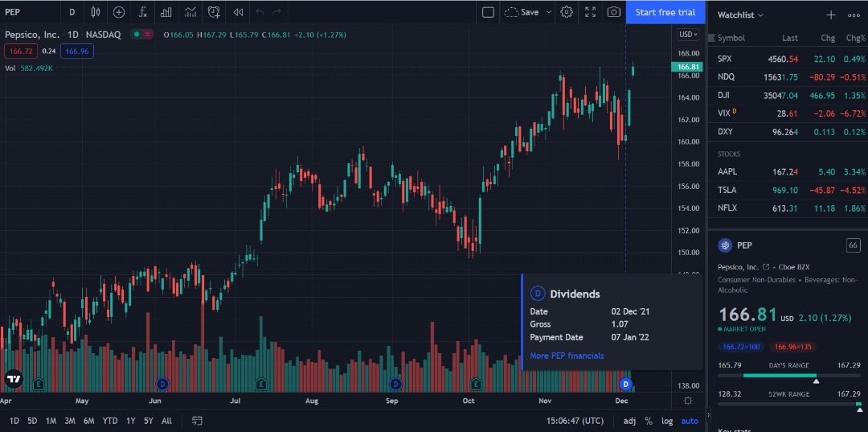Select DJI row in the watchlist

(x=788, y=95)
